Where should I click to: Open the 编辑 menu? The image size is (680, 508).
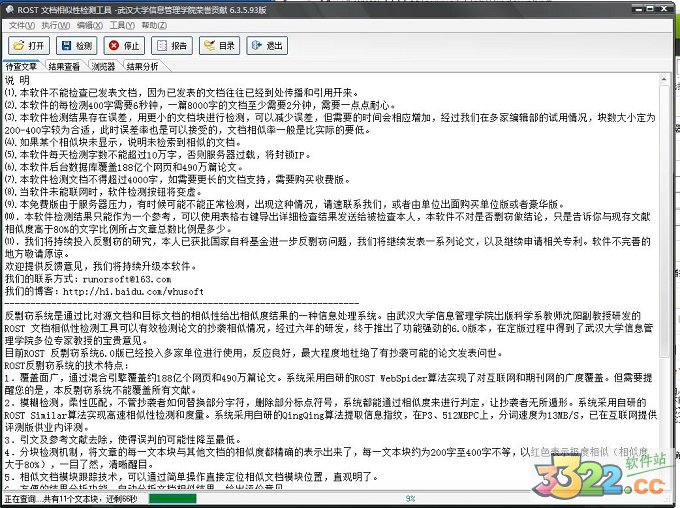(90, 26)
